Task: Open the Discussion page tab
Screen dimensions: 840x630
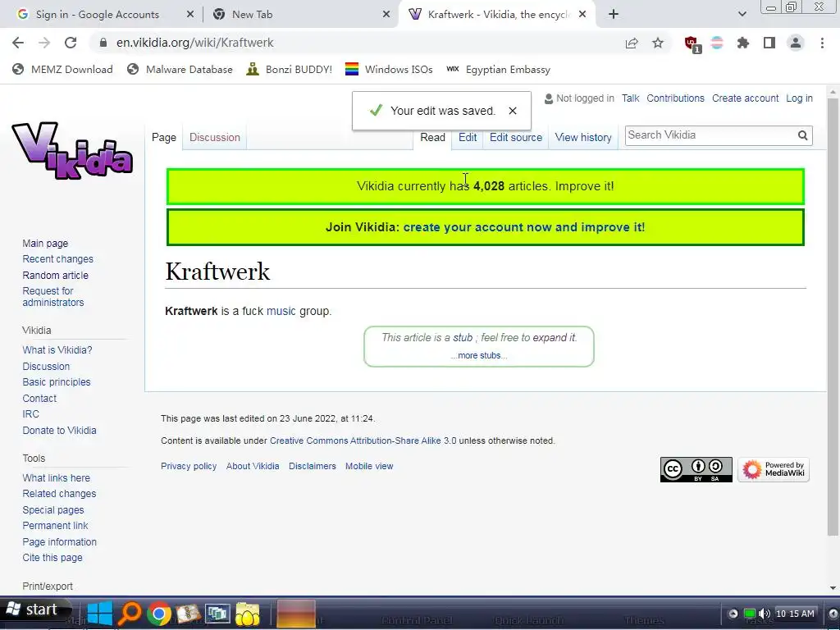Action: [214, 137]
